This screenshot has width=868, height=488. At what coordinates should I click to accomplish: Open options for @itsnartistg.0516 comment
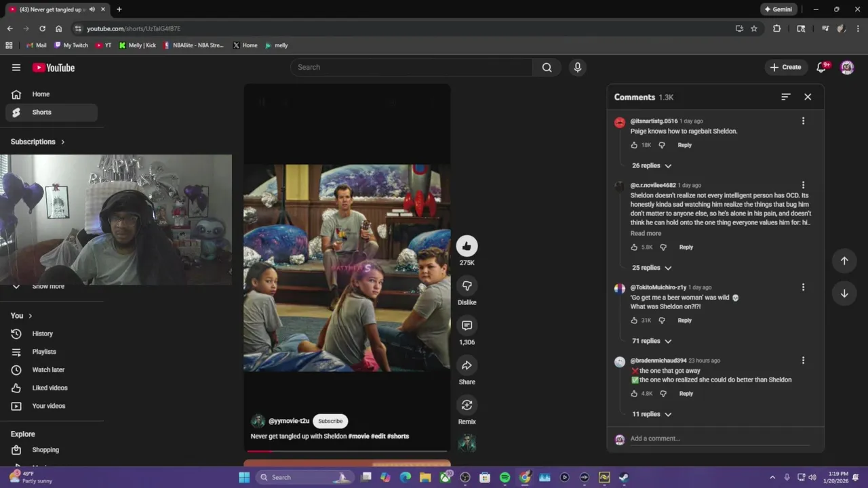pyautogui.click(x=803, y=121)
